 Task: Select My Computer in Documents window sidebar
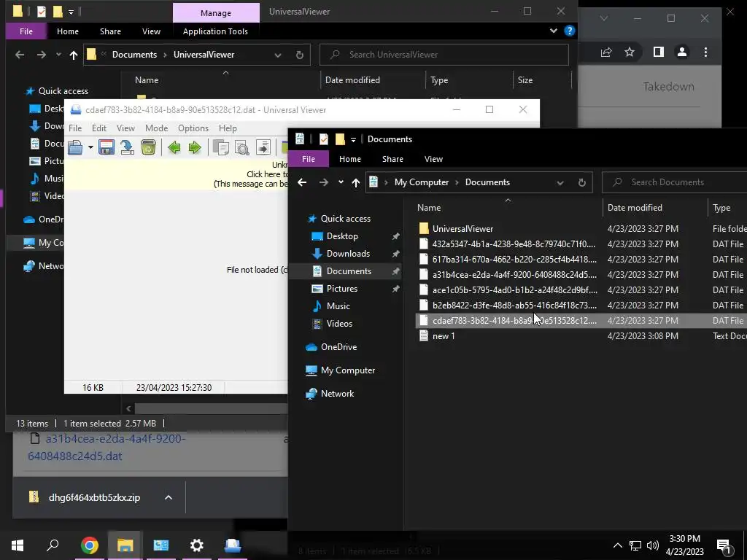(347, 370)
